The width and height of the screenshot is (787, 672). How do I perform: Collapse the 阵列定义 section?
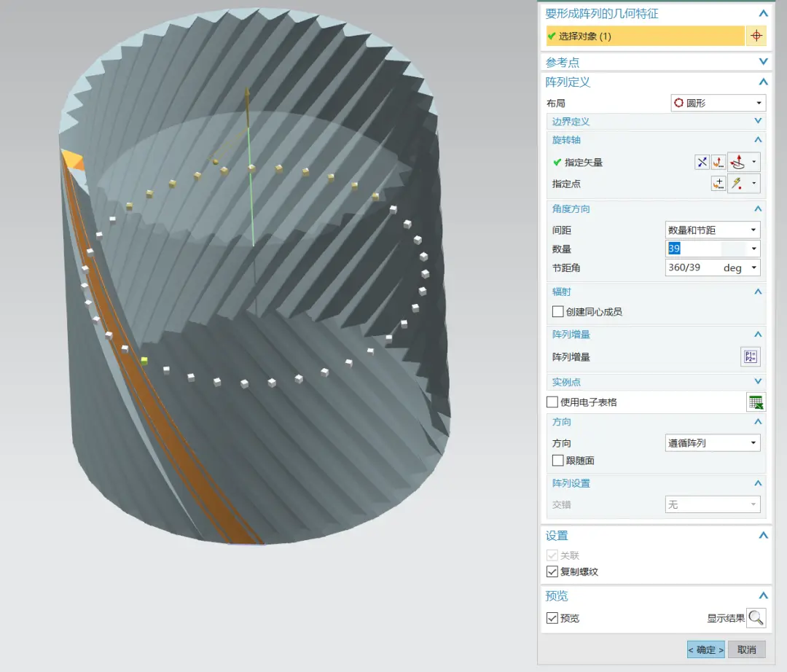[764, 82]
